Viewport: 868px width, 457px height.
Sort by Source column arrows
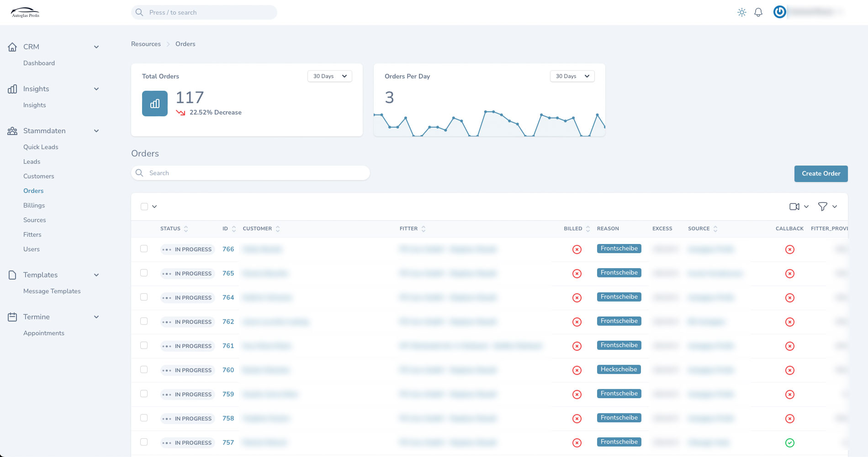pos(715,229)
